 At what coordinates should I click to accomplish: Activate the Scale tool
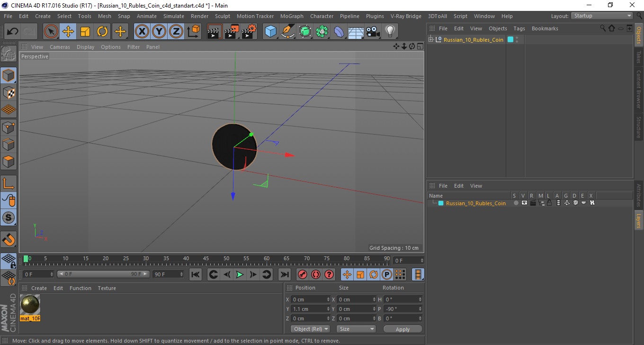(x=85, y=32)
